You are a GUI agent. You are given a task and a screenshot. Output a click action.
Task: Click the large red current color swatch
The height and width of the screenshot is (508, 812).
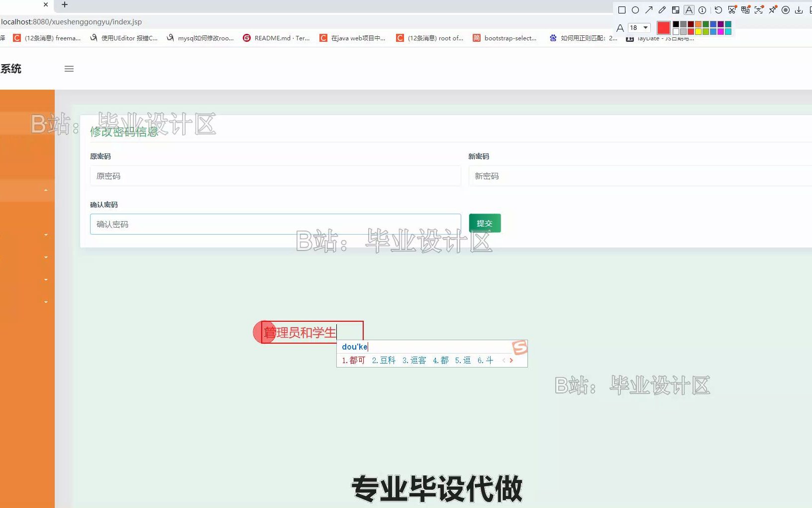(664, 28)
